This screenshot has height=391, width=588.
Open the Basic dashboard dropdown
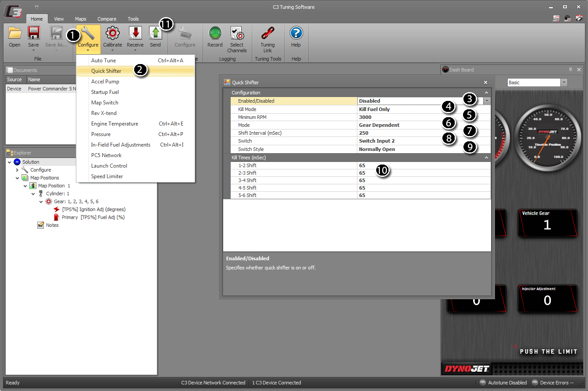[564, 83]
